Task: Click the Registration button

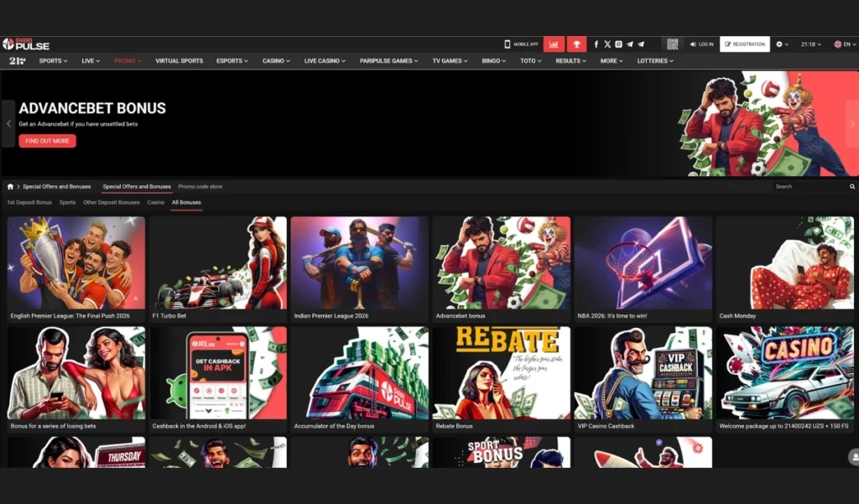Action: [745, 44]
